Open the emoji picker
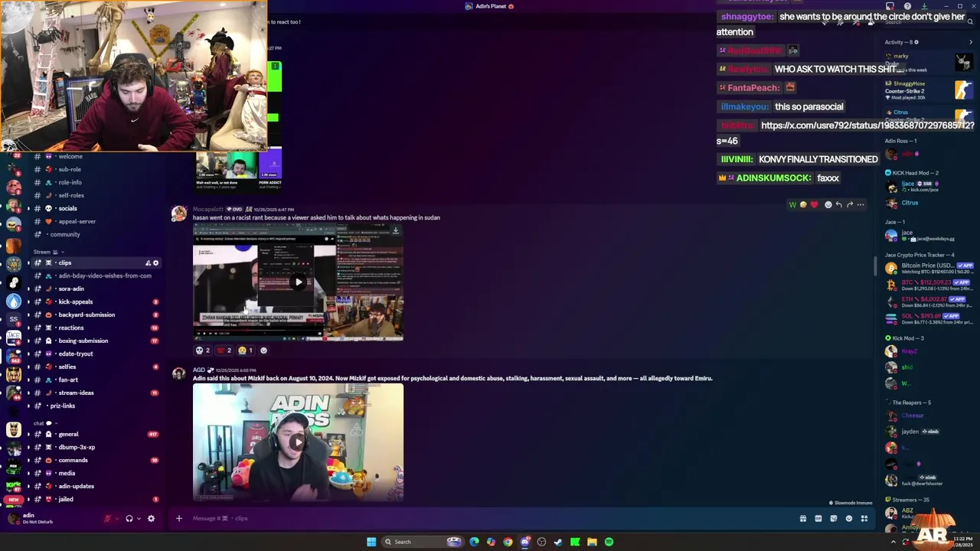Image resolution: width=980 pixels, height=551 pixels. click(848, 519)
